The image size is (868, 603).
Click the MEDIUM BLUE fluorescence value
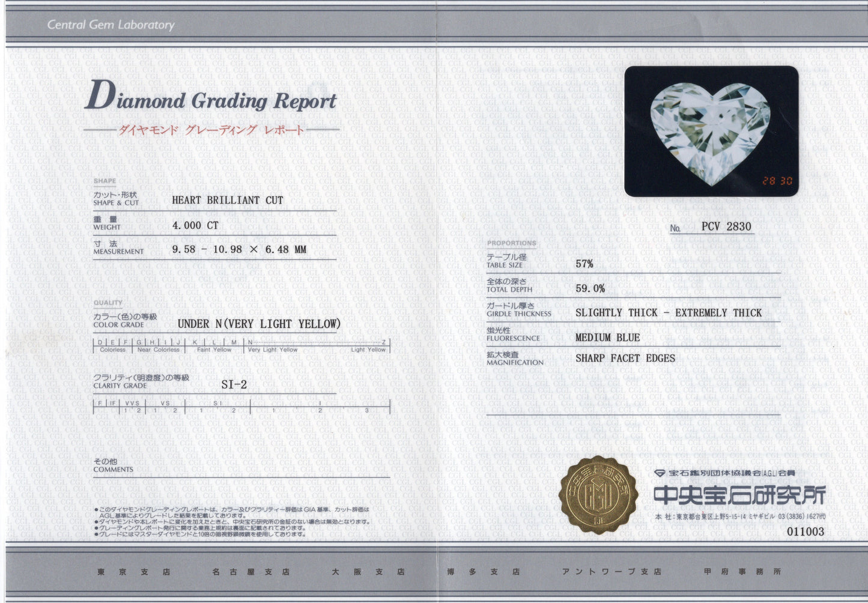click(x=607, y=338)
